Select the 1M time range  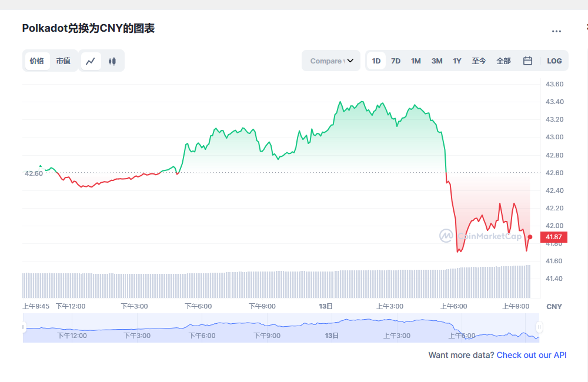(x=416, y=61)
